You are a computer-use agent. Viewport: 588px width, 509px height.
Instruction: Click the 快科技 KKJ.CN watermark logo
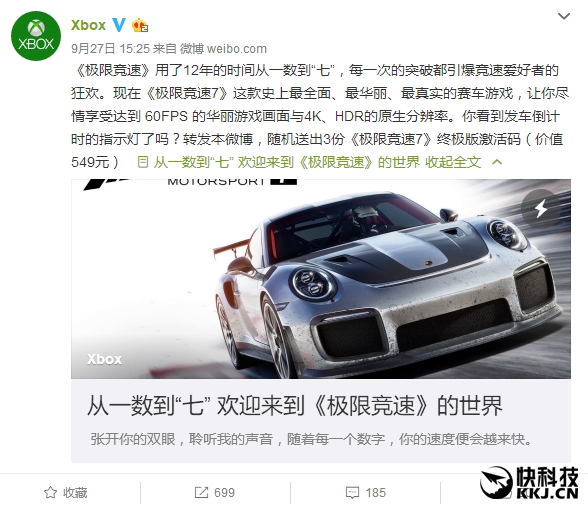pos(530,483)
